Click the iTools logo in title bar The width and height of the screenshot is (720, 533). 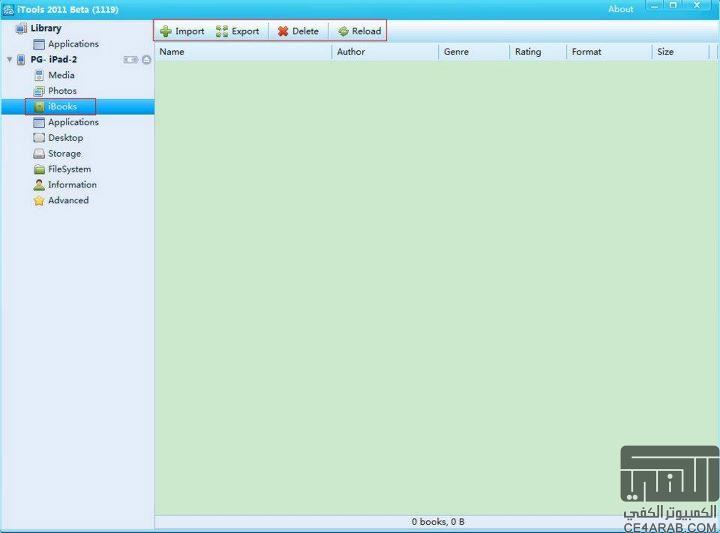(8, 9)
